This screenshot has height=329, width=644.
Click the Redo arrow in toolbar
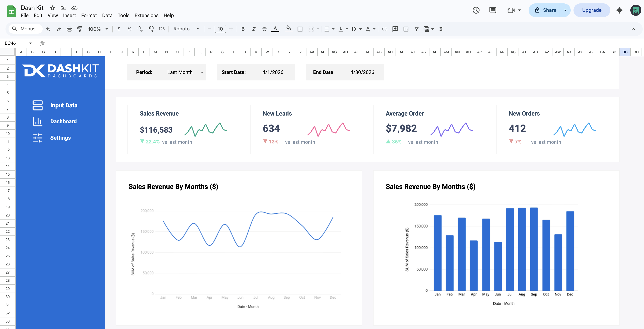pos(59,29)
